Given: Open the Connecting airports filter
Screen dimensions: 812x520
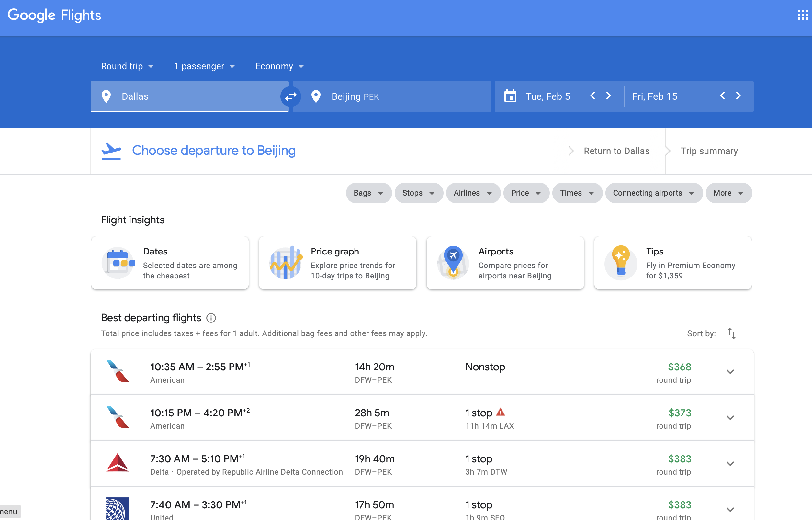Looking at the screenshot, I should [x=654, y=193].
